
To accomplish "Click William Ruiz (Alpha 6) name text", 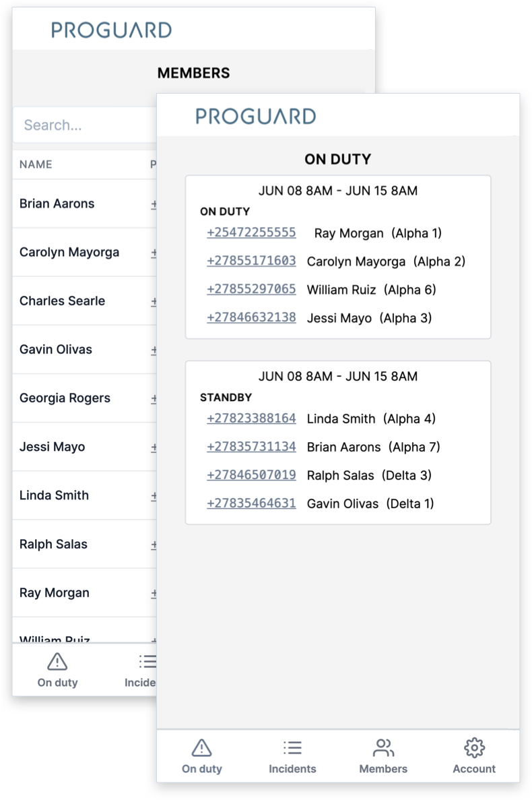I will coord(372,290).
